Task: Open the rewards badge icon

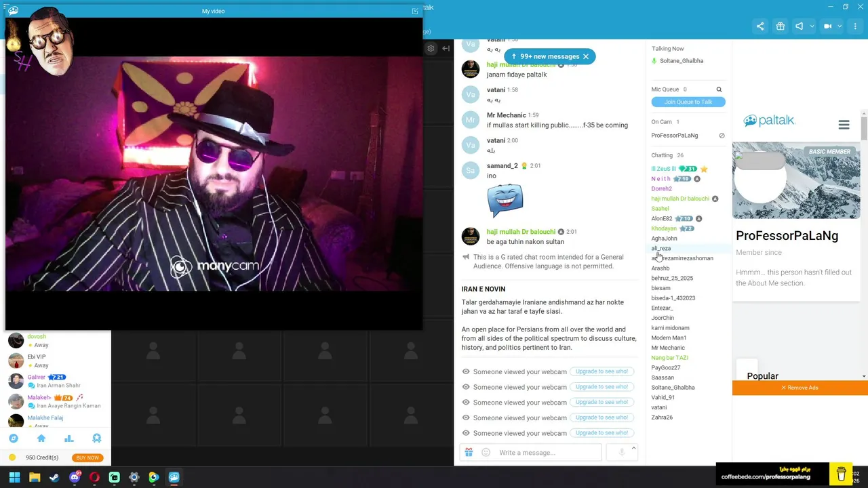Action: click(x=96, y=439)
